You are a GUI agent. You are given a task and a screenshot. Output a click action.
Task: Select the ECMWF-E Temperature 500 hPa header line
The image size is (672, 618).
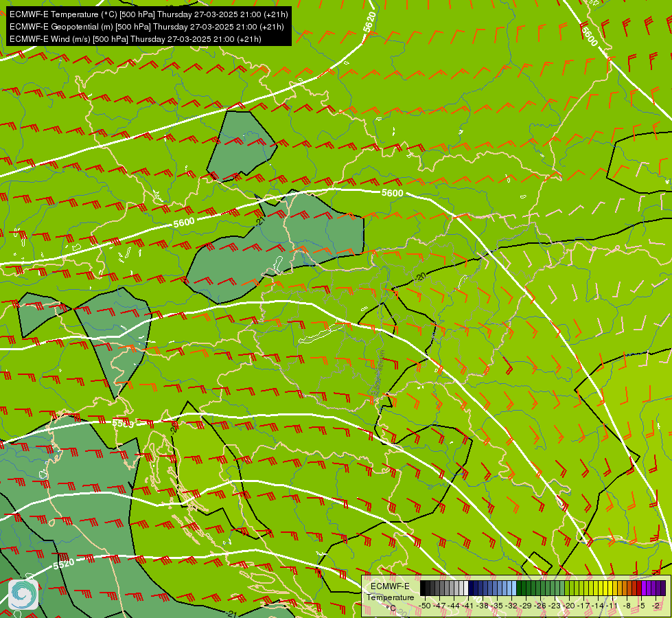click(x=149, y=14)
